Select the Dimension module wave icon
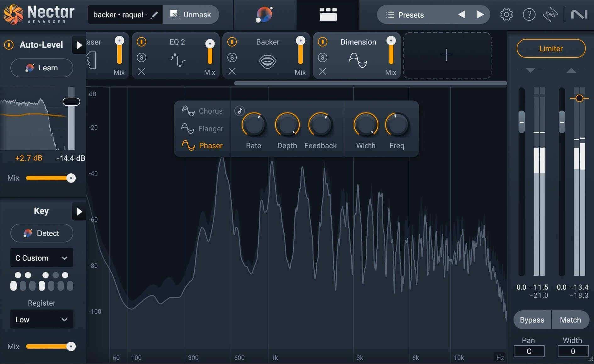Viewport: 594px width, 364px height. (358, 60)
